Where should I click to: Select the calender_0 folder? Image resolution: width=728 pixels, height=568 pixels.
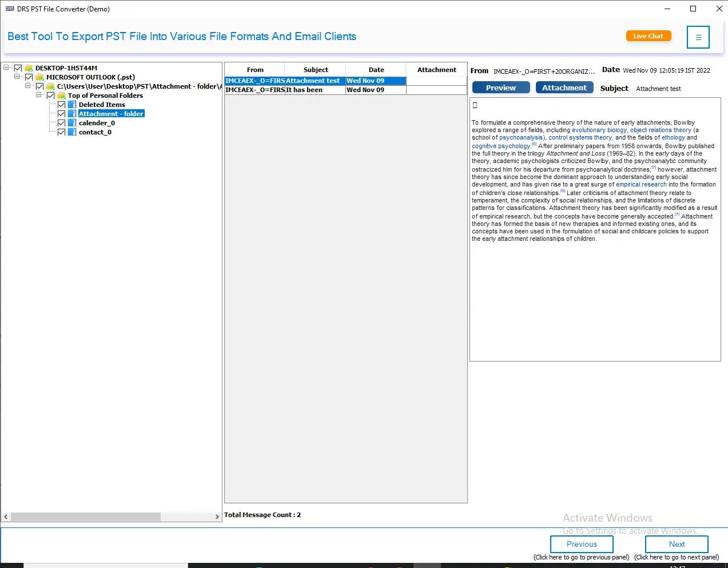click(x=97, y=123)
